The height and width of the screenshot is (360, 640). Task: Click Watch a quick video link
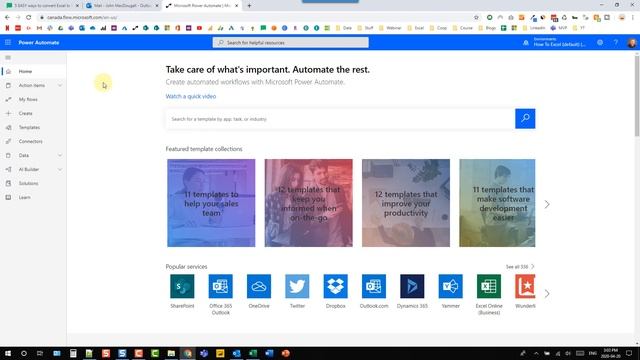click(x=191, y=96)
